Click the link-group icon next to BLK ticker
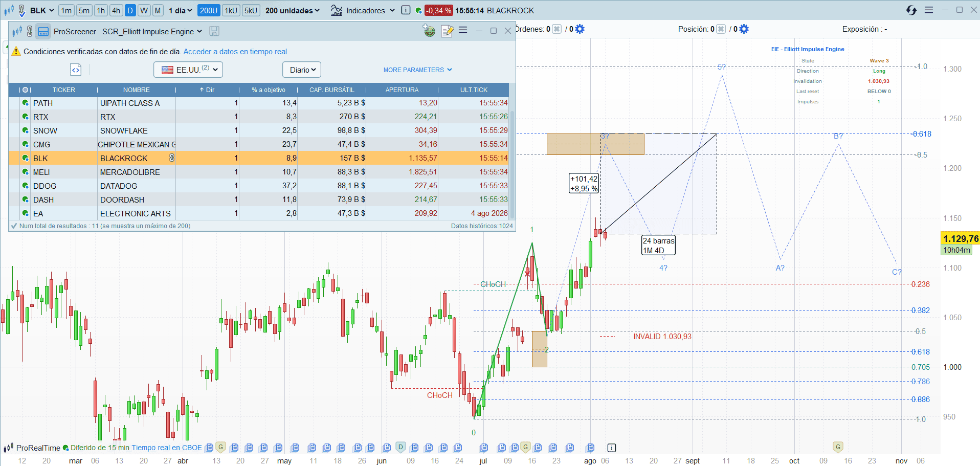 [x=22, y=10]
